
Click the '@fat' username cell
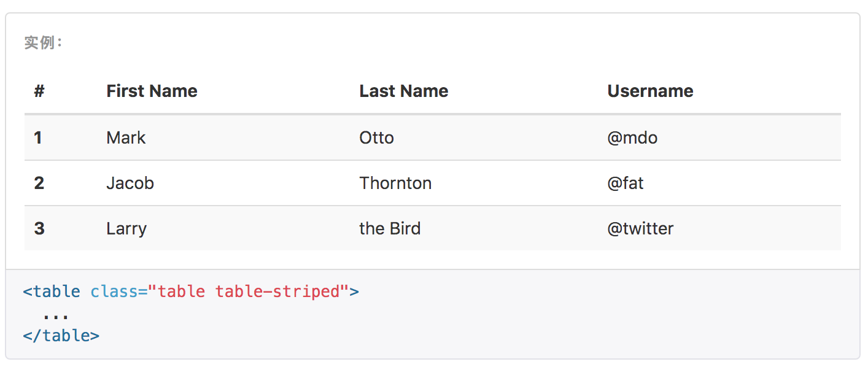coord(626,183)
